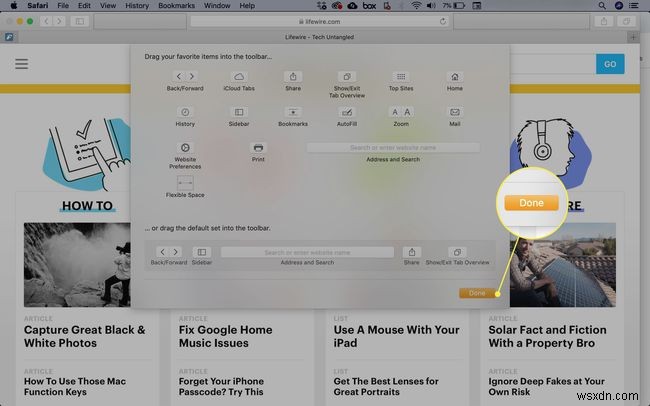
Task: Open the Bookmarks menu
Action: click(x=176, y=5)
